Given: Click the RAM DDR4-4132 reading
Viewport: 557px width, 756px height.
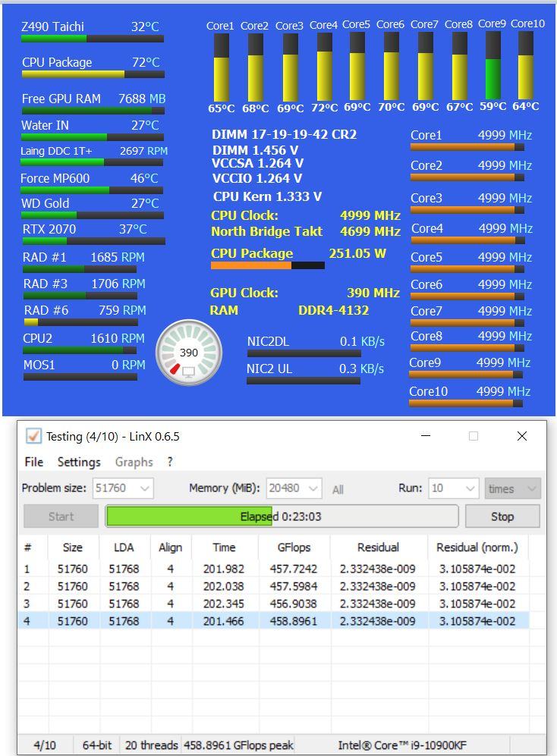Looking at the screenshot, I should pyautogui.click(x=289, y=310).
